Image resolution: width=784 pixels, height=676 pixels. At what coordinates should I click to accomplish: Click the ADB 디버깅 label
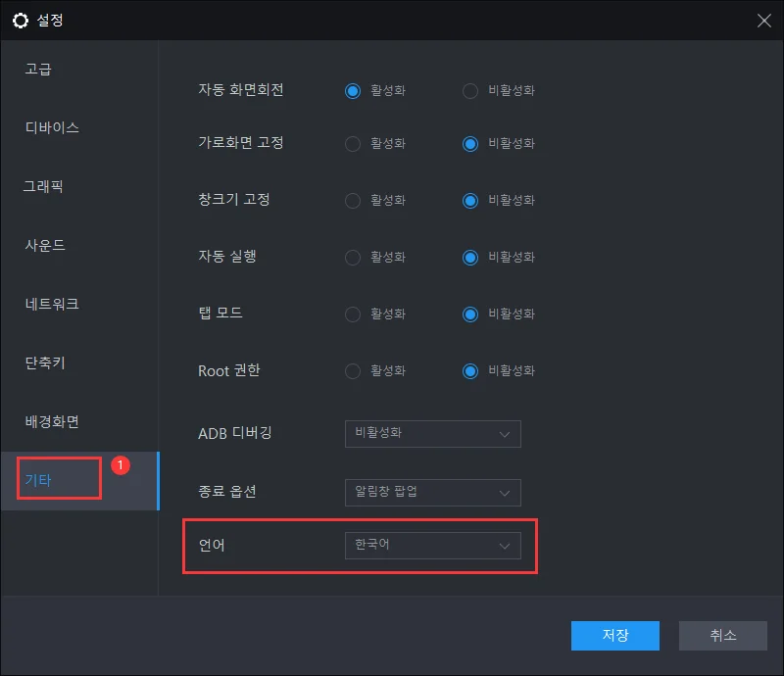pos(235,433)
